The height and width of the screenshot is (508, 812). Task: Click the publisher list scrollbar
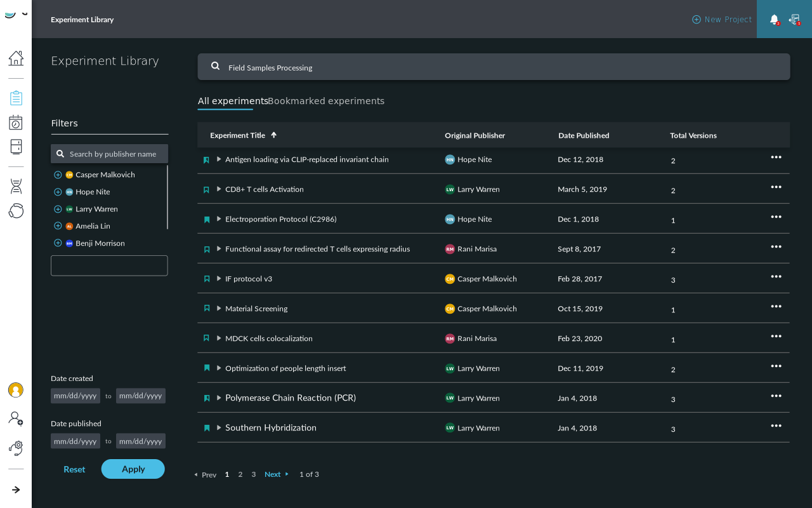167,197
